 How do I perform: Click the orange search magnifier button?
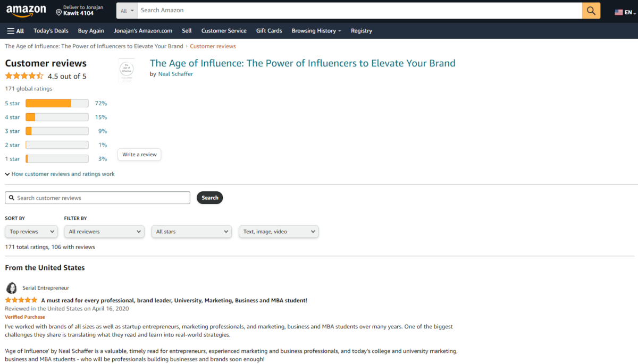591,10
